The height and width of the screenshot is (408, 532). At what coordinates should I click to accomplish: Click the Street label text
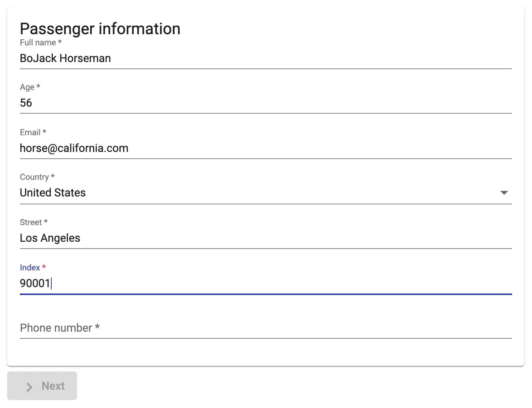tap(31, 222)
